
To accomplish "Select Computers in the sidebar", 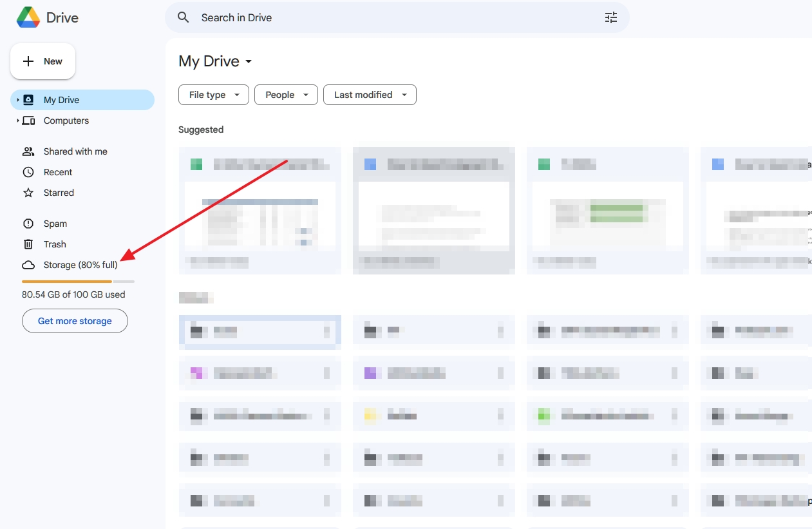I will (x=66, y=120).
